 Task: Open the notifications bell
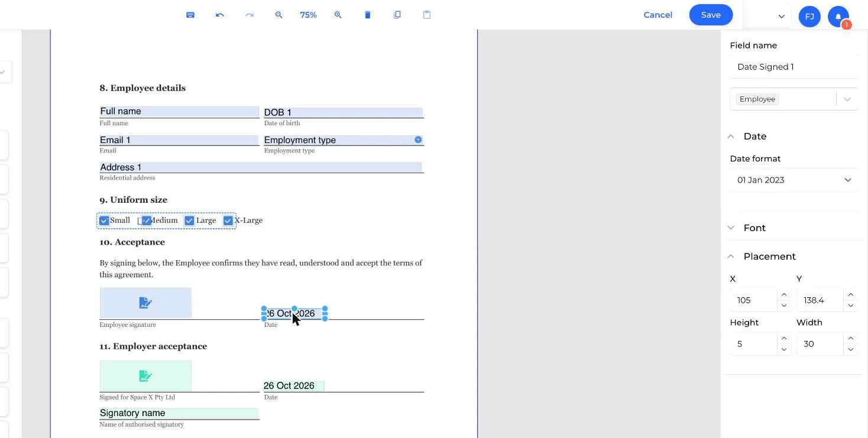click(838, 17)
